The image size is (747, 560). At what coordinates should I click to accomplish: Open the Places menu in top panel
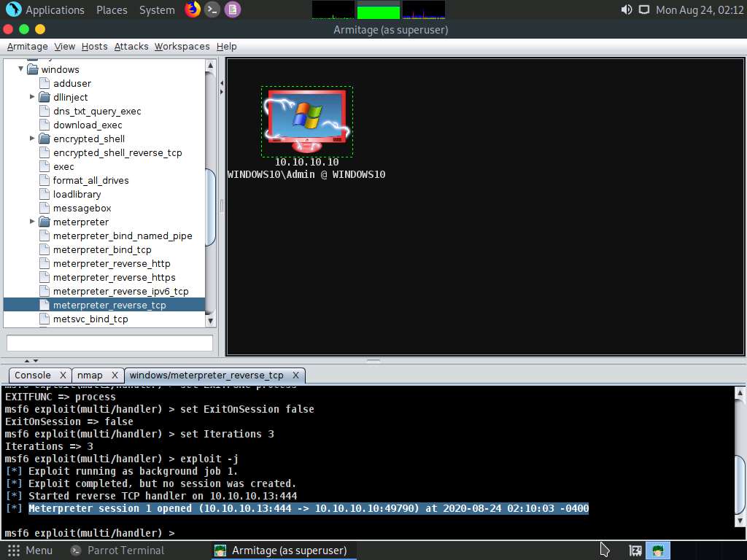point(112,9)
